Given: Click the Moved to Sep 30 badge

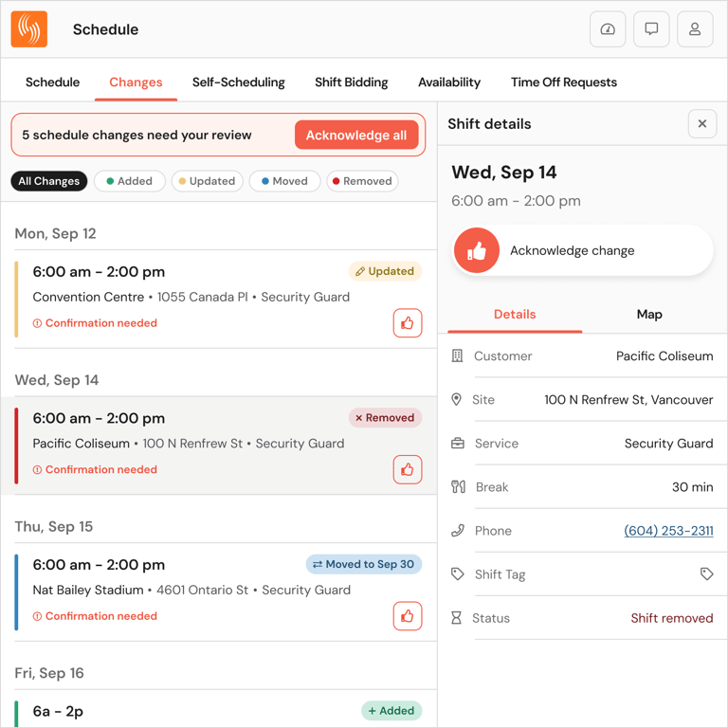Looking at the screenshot, I should pyautogui.click(x=364, y=564).
